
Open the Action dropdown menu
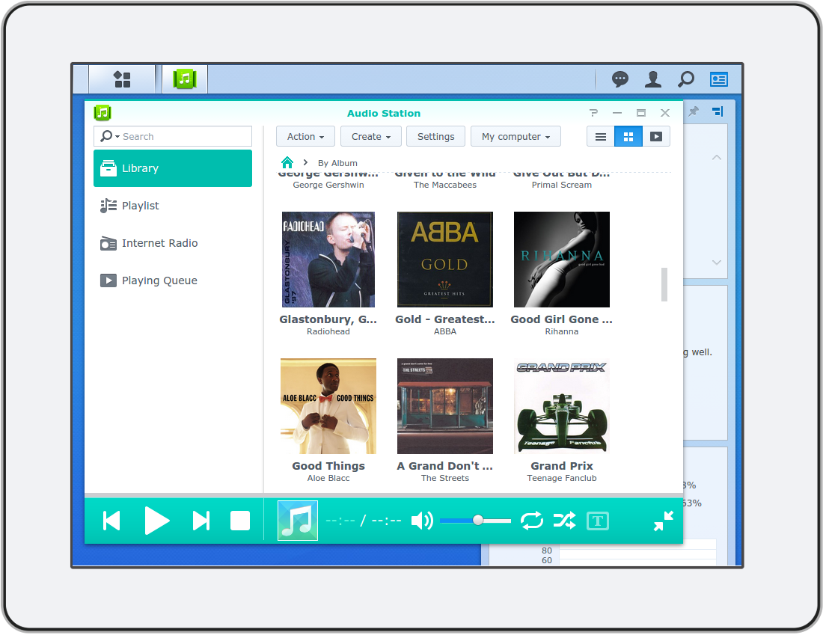[x=305, y=136]
